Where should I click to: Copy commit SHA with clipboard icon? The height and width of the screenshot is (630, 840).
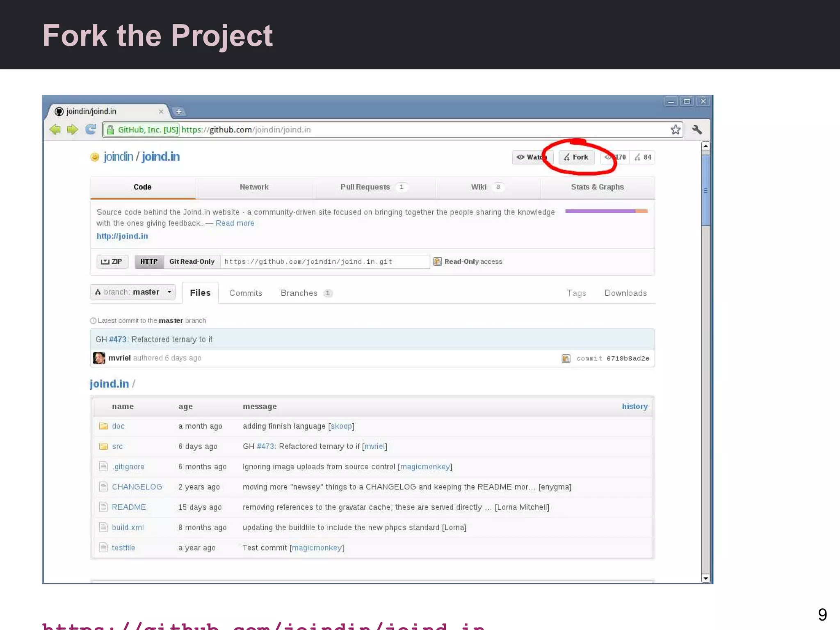(566, 358)
